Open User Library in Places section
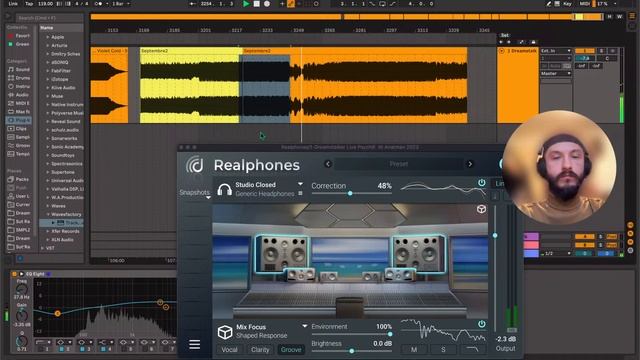Screen dimensions: 640x360 tap(19, 196)
